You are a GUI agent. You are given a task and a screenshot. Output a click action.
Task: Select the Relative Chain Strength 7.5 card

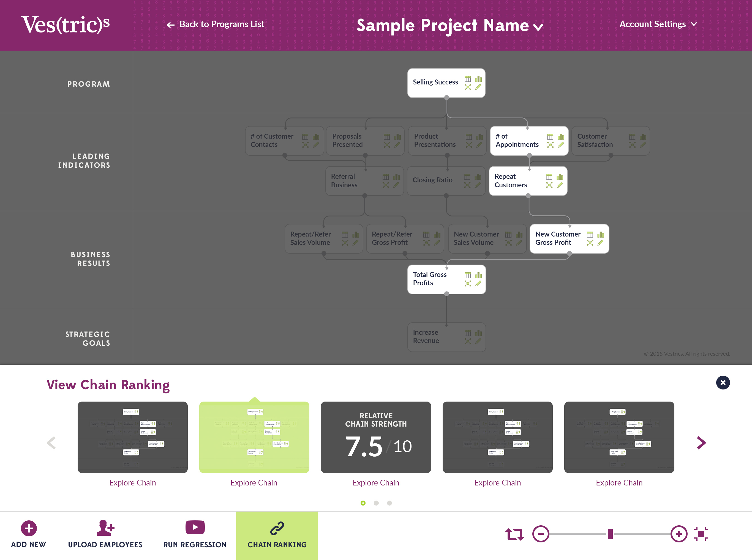click(x=376, y=437)
